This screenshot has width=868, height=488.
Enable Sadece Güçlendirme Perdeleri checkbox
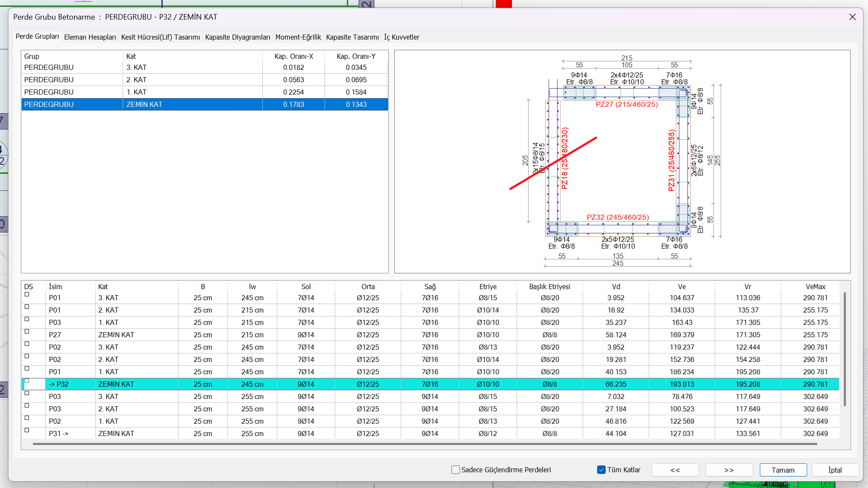(456, 470)
